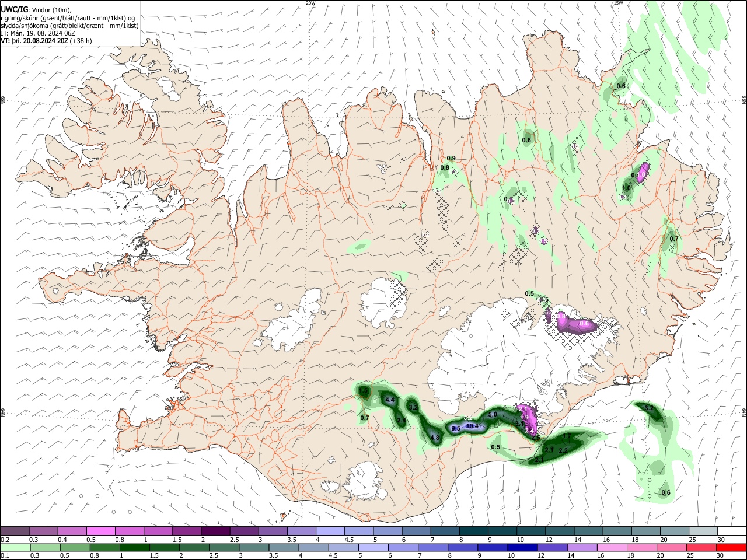The image size is (747, 560).
Task: Click the '20W' longitude label
Action: (x=310, y=3)
